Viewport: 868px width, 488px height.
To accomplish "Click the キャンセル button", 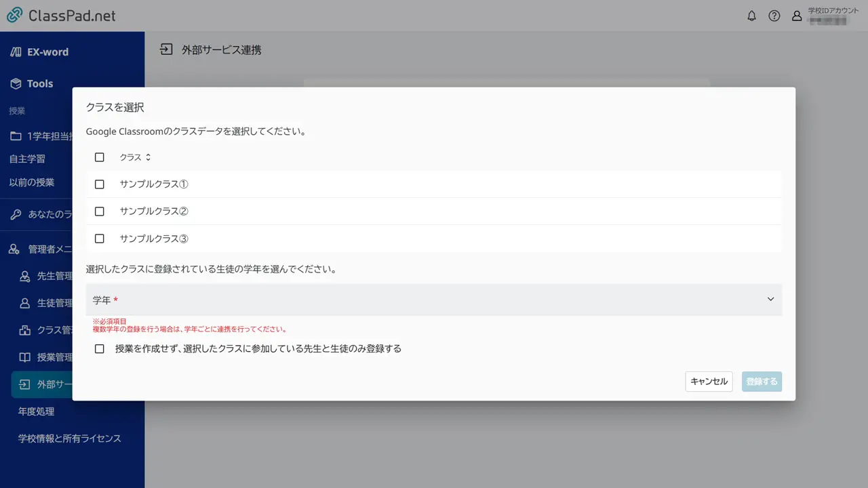I will [708, 381].
